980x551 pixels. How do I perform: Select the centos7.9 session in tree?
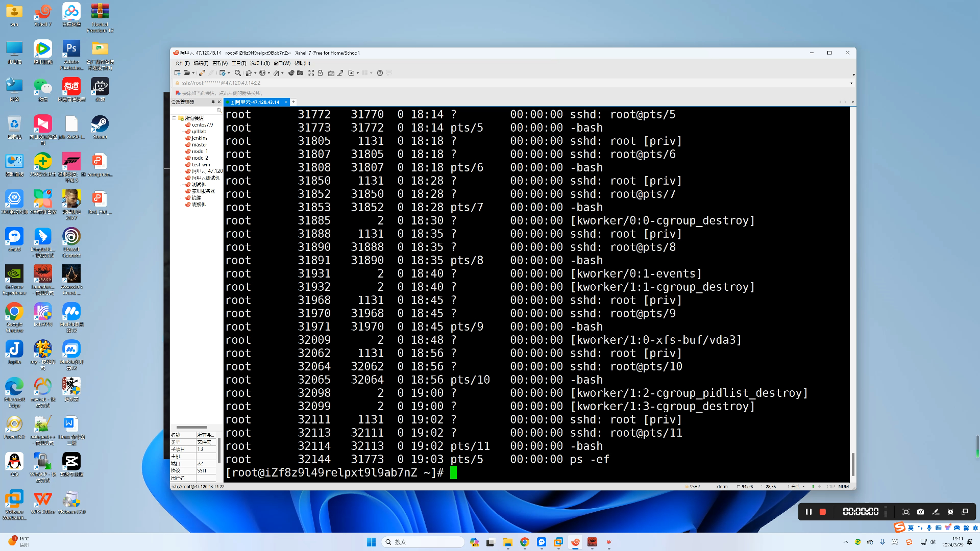coord(199,124)
